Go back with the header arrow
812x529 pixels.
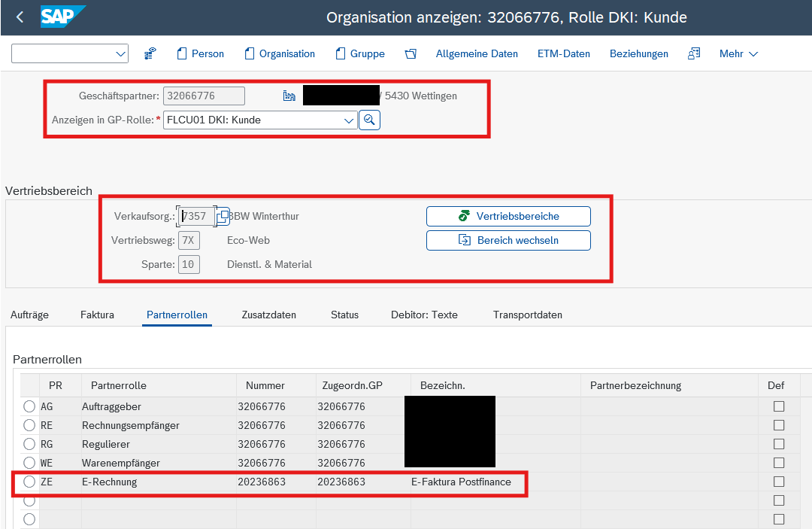coord(20,17)
